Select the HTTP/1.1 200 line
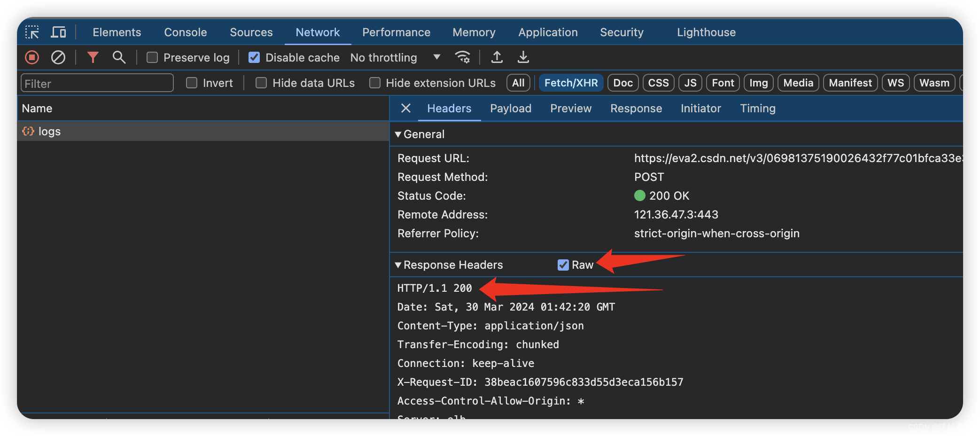This screenshot has height=436, width=980. [435, 288]
